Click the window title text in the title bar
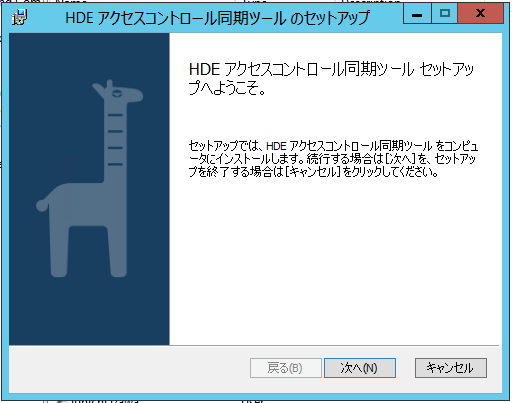This screenshot has height=403, width=512. coord(217,18)
